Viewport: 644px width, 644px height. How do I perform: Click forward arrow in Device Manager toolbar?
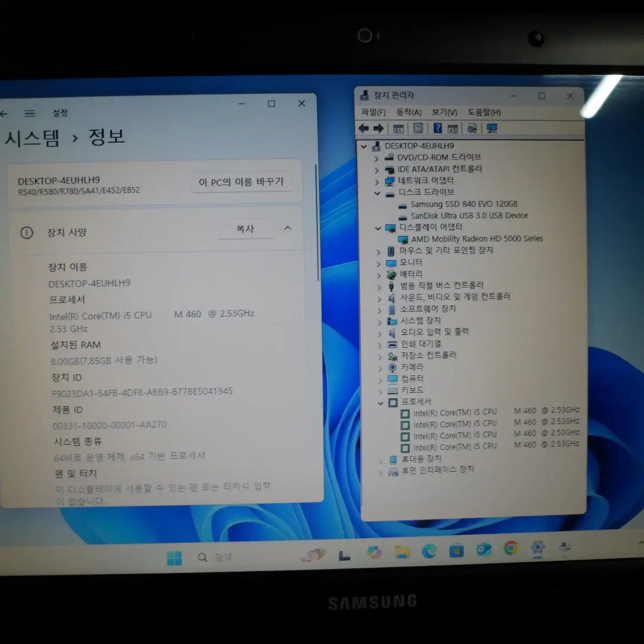point(378,128)
